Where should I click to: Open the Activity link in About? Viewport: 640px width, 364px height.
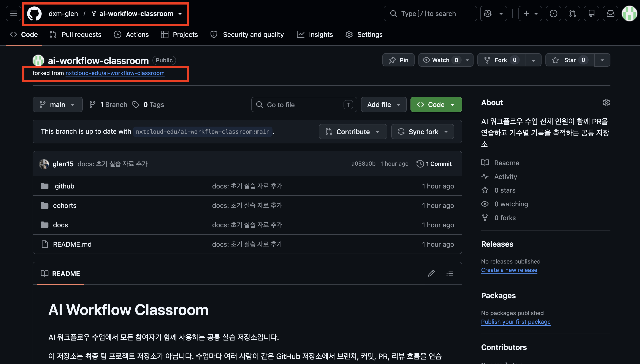click(x=499, y=176)
